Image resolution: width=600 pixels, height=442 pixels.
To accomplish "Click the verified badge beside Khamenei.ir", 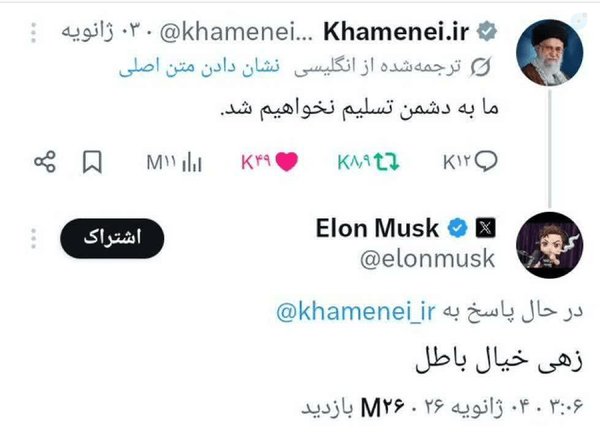I will pyautogui.click(x=487, y=31).
